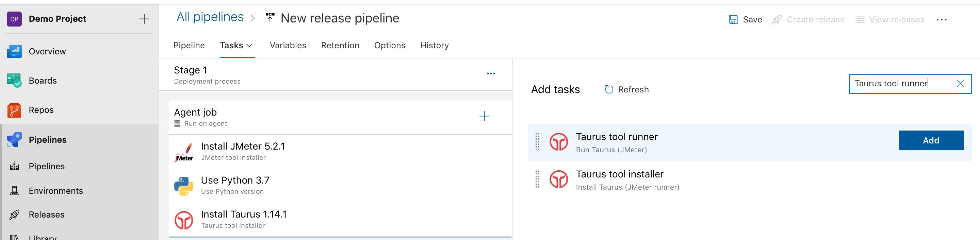Switch to the Retention tab

(x=340, y=46)
